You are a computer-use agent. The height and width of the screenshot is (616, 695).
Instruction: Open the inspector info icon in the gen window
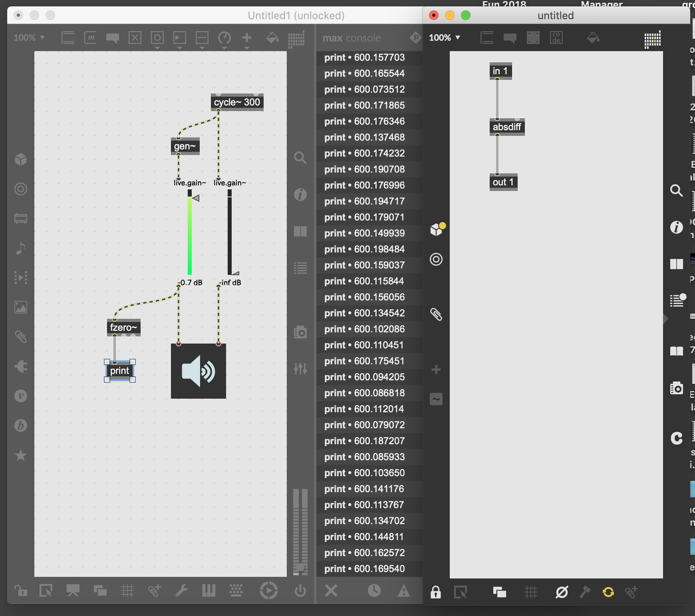point(676,227)
